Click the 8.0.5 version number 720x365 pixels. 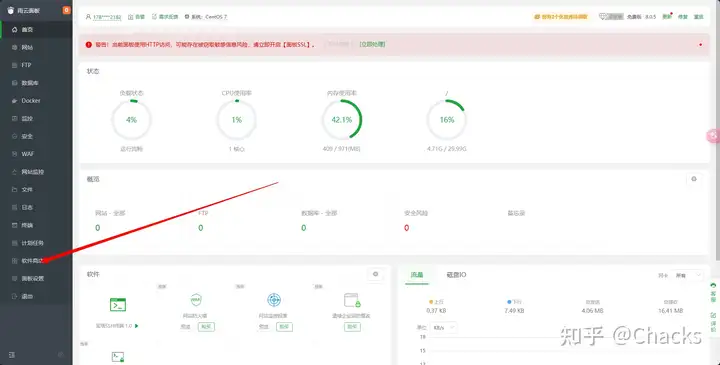(650, 17)
